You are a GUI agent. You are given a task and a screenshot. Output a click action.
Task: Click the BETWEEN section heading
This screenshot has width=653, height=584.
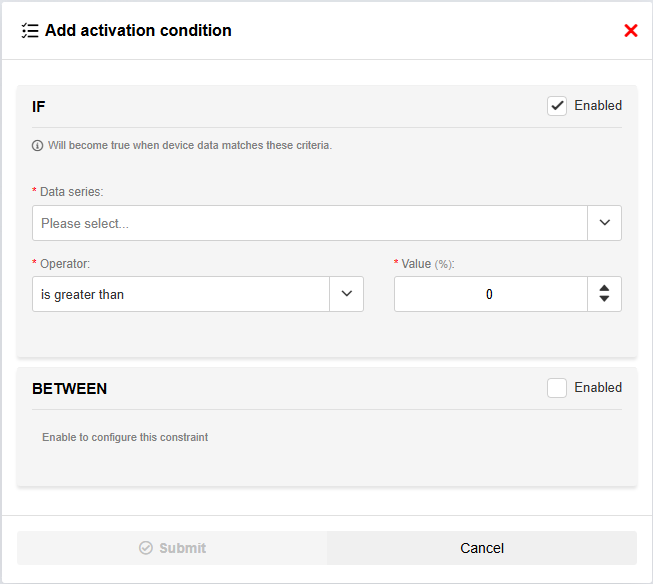pyautogui.click(x=70, y=388)
